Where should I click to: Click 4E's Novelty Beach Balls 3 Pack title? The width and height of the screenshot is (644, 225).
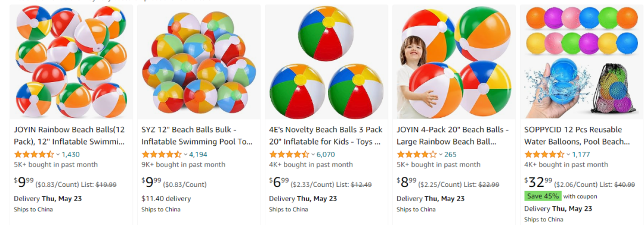[326, 136]
